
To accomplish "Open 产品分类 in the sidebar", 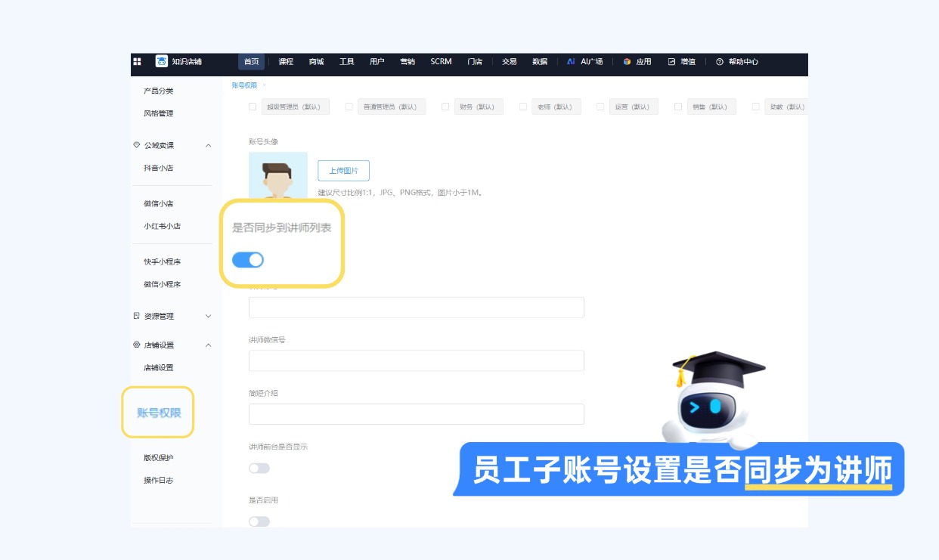I will [x=159, y=91].
